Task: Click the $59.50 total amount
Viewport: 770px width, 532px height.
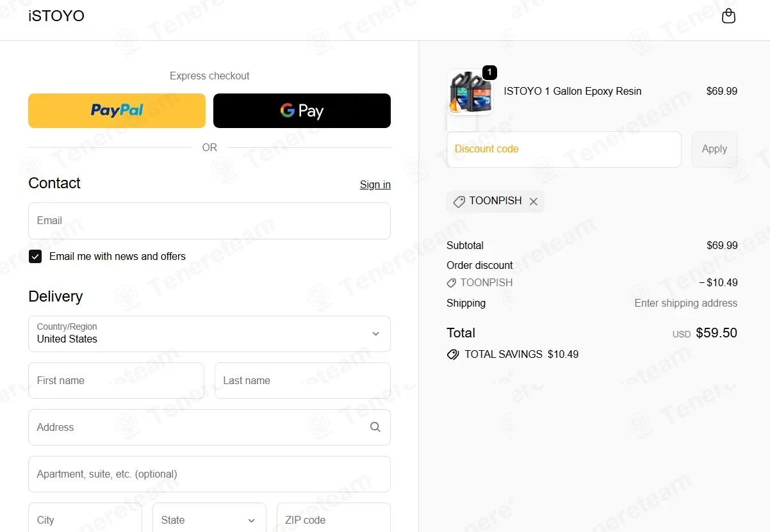Action: [x=716, y=333]
